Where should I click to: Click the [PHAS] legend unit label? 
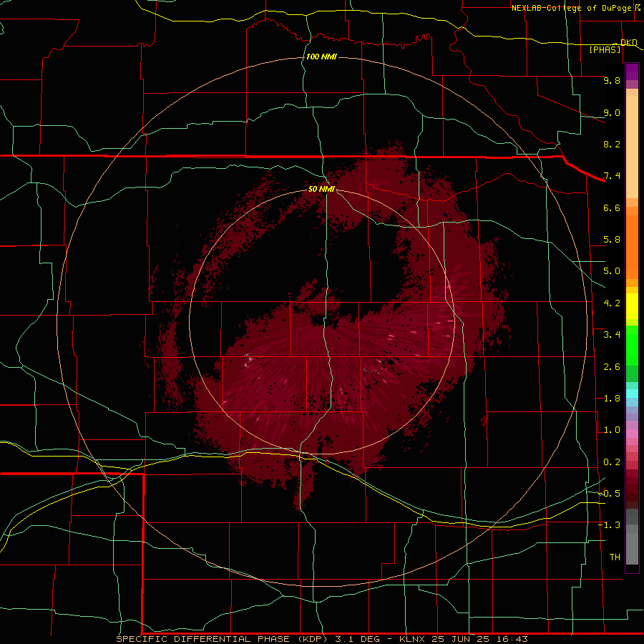click(605, 49)
